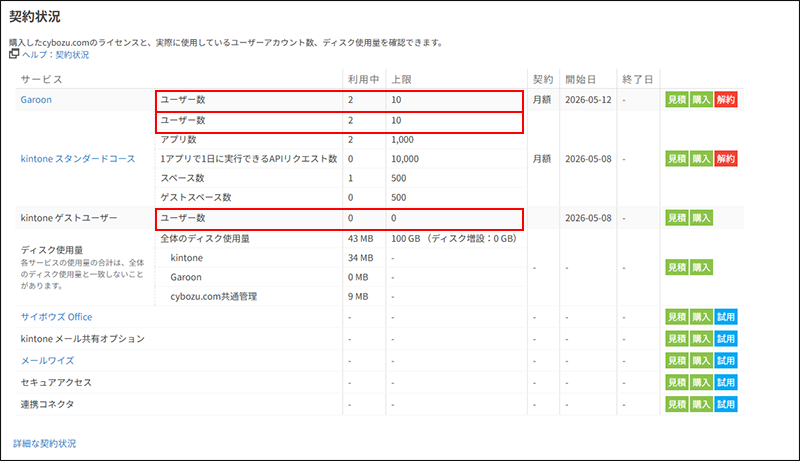Viewport: 800px width, 461px height.
Task: Click the 終了日 column header
Action: tap(637, 80)
